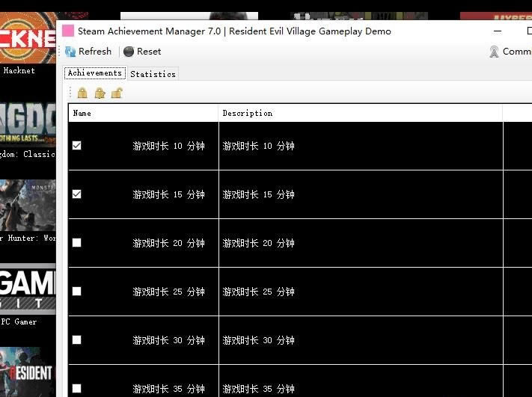The width and height of the screenshot is (532, 397).
Task: Minimize the Steam Achievement Manager window
Action: [x=498, y=31]
